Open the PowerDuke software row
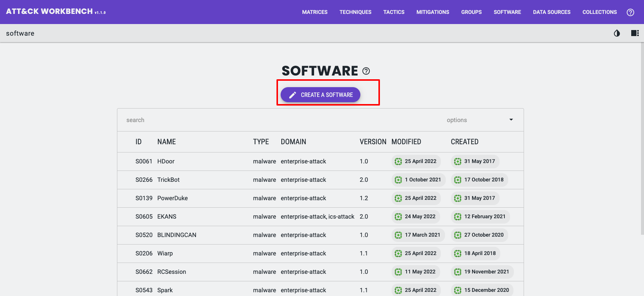644x296 pixels. pos(172,198)
